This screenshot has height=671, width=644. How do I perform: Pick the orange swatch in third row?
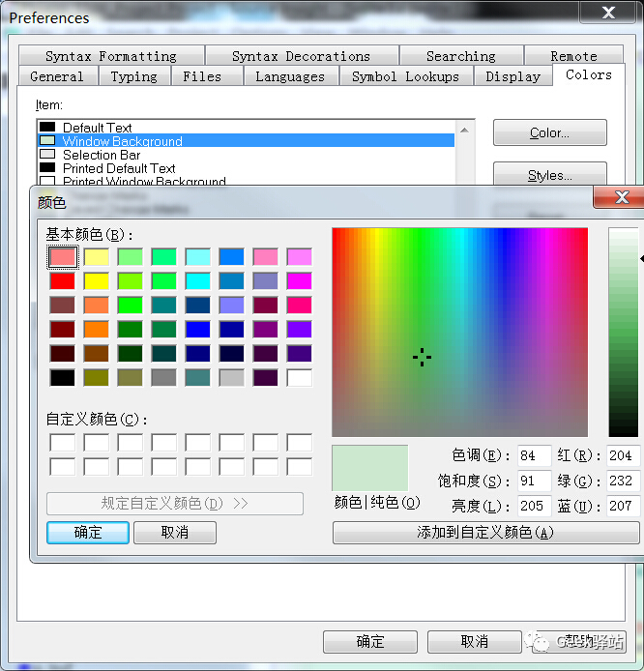click(x=97, y=306)
